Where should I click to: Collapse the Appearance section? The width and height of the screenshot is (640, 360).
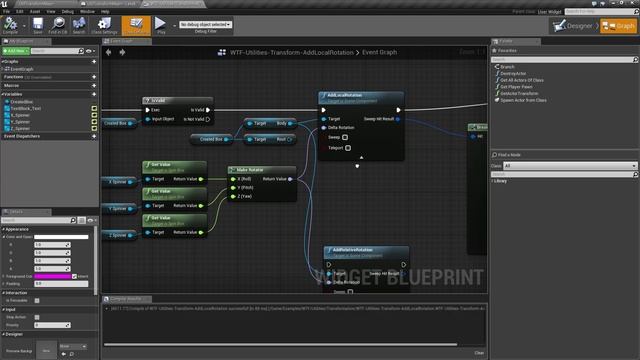[3, 229]
